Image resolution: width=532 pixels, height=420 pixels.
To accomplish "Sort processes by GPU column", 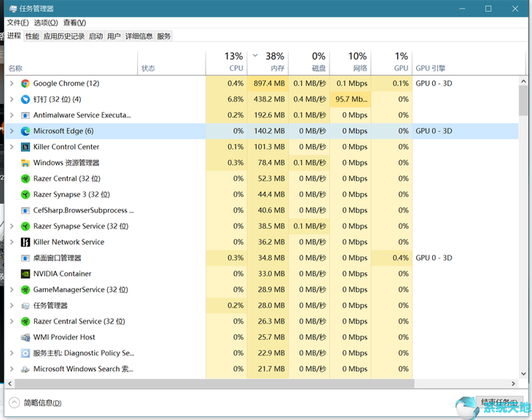I will tap(391, 63).
